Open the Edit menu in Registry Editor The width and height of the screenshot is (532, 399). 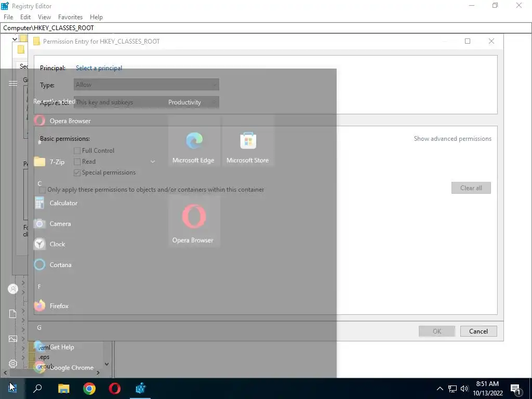coord(25,17)
